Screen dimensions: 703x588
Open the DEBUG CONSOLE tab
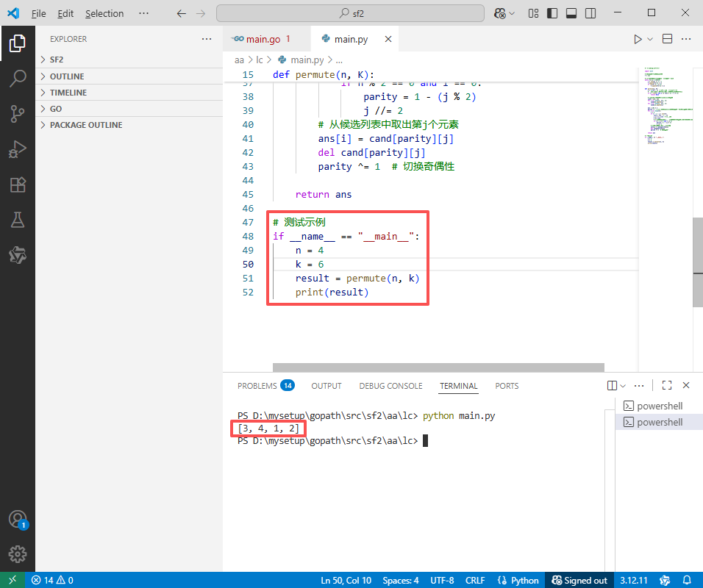point(390,386)
